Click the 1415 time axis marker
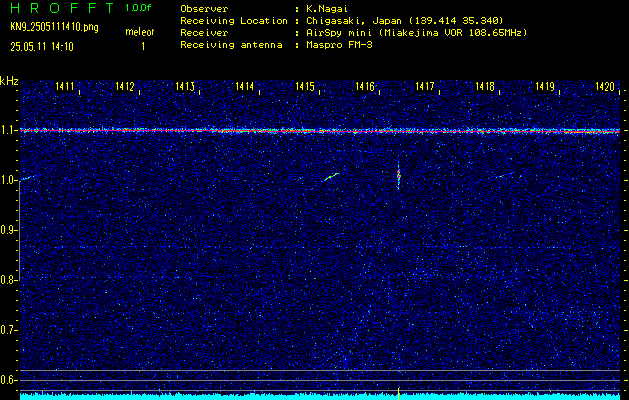This screenshot has width=629, height=400. click(305, 86)
